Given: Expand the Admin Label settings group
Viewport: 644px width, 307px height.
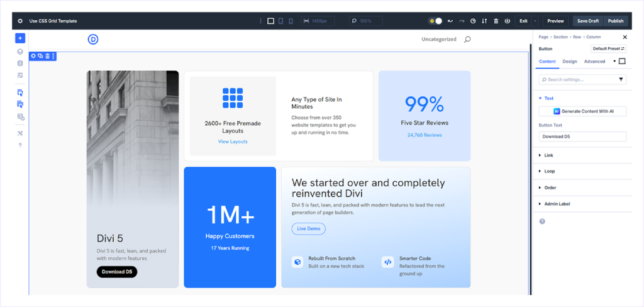Looking at the screenshot, I should (555, 204).
